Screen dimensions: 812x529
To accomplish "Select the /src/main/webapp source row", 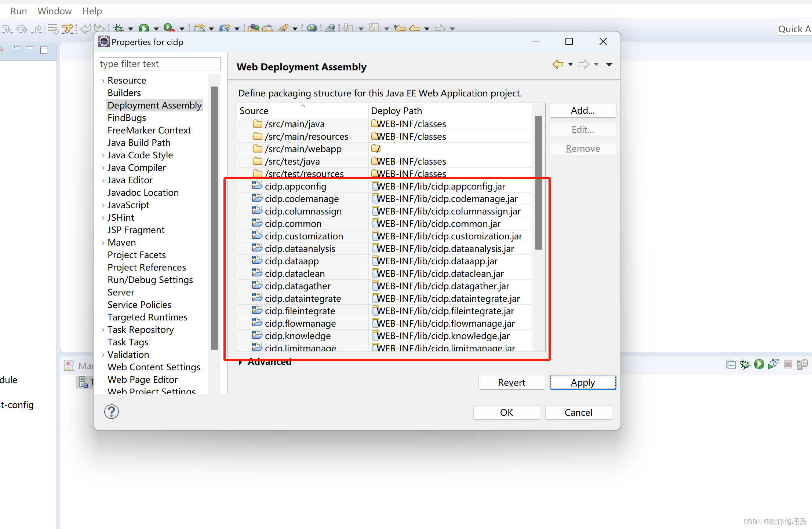I will 303,149.
